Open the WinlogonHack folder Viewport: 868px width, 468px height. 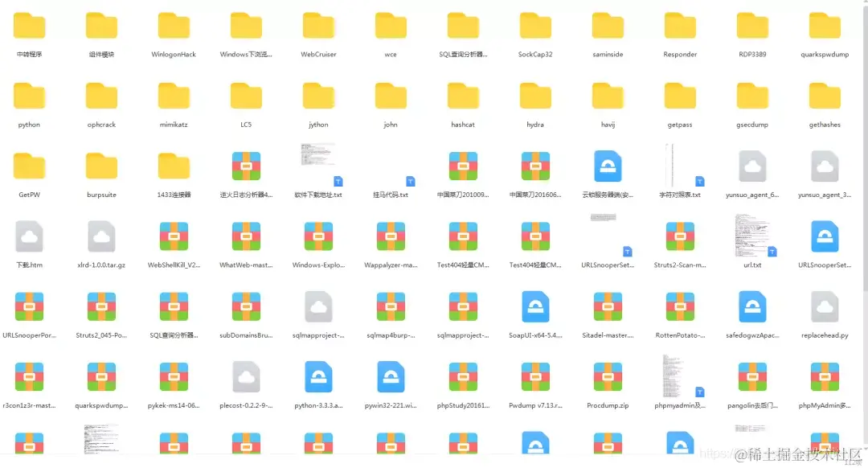point(174,26)
